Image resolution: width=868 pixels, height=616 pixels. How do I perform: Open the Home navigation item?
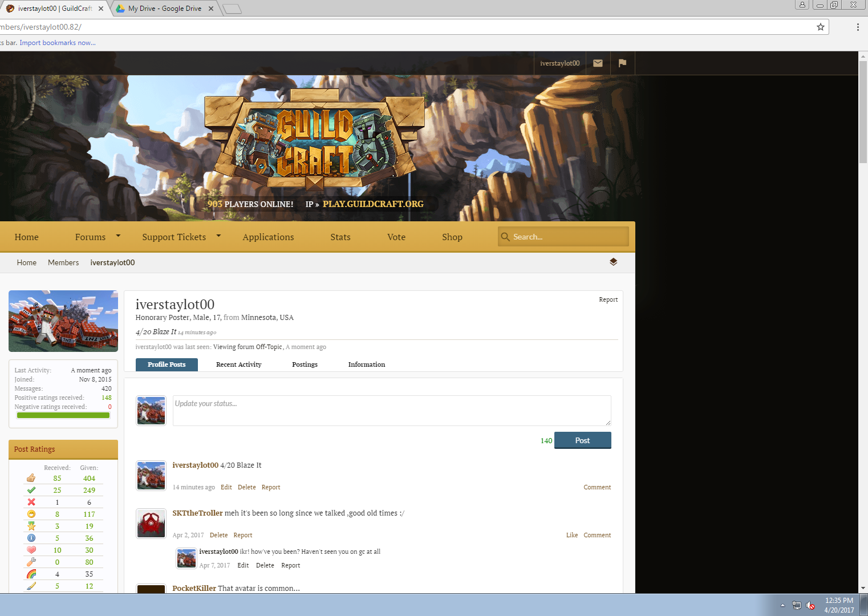point(27,237)
